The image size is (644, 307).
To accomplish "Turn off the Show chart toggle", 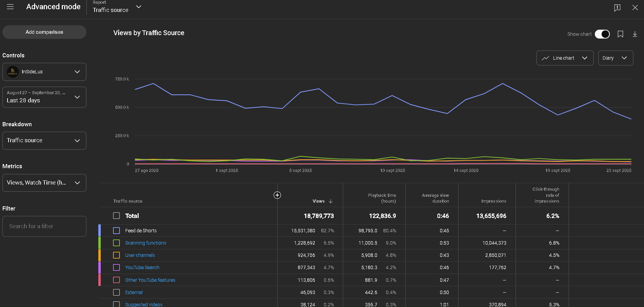I will [x=602, y=34].
